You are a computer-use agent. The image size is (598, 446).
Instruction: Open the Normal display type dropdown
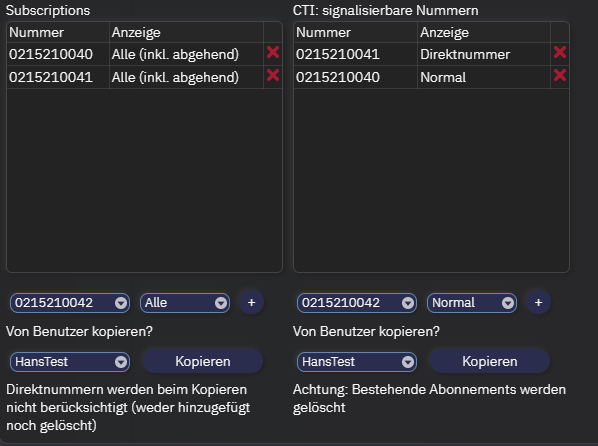[472, 303]
